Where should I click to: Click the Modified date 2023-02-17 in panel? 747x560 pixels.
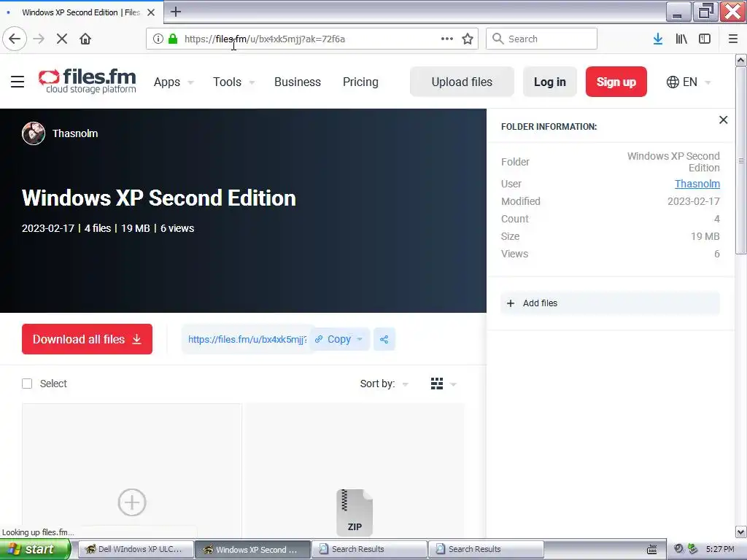pyautogui.click(x=694, y=201)
